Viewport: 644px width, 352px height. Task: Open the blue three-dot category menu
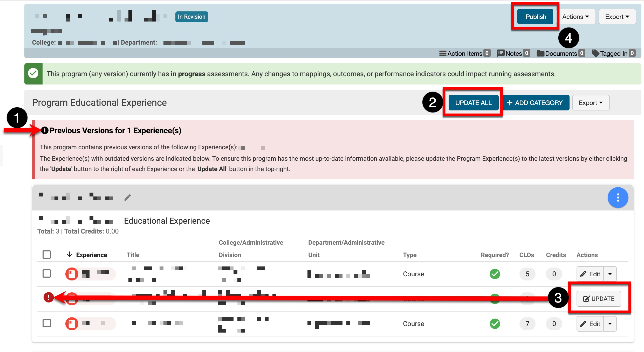[618, 198]
